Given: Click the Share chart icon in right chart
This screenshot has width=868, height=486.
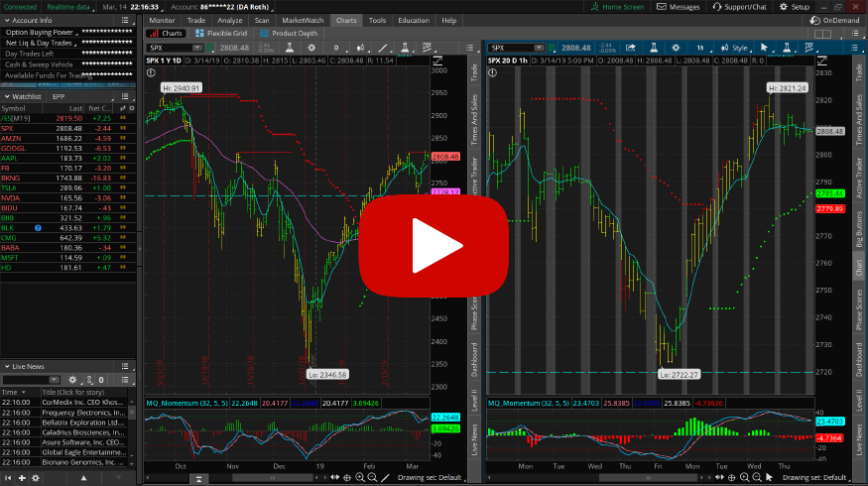Looking at the screenshot, I should click(631, 48).
